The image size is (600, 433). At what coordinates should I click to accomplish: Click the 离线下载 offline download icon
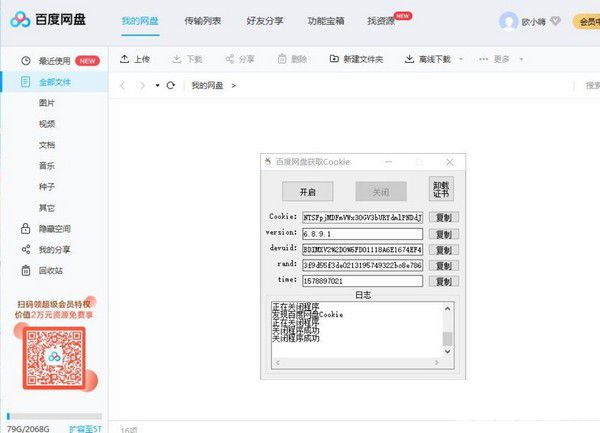coord(409,59)
